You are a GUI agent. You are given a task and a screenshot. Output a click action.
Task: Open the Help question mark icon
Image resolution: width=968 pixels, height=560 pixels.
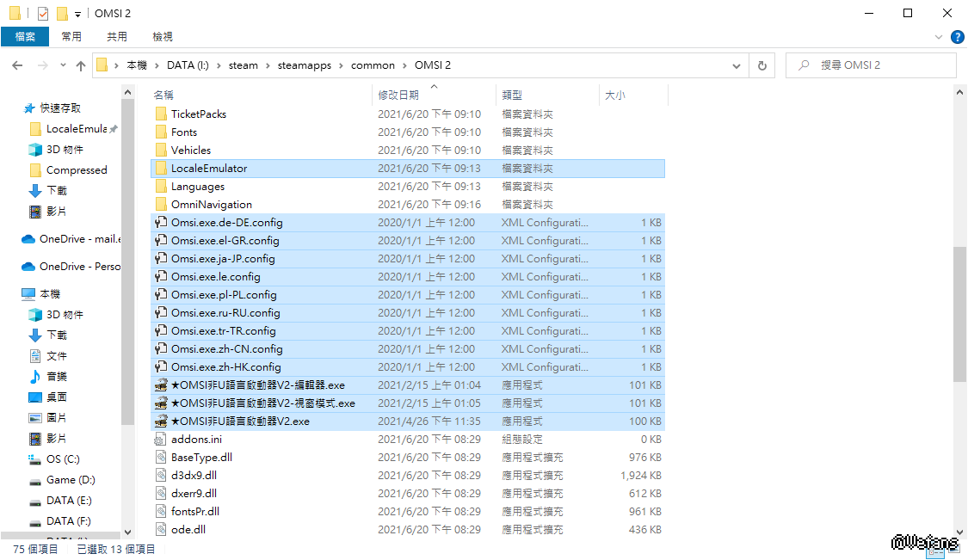(x=957, y=37)
